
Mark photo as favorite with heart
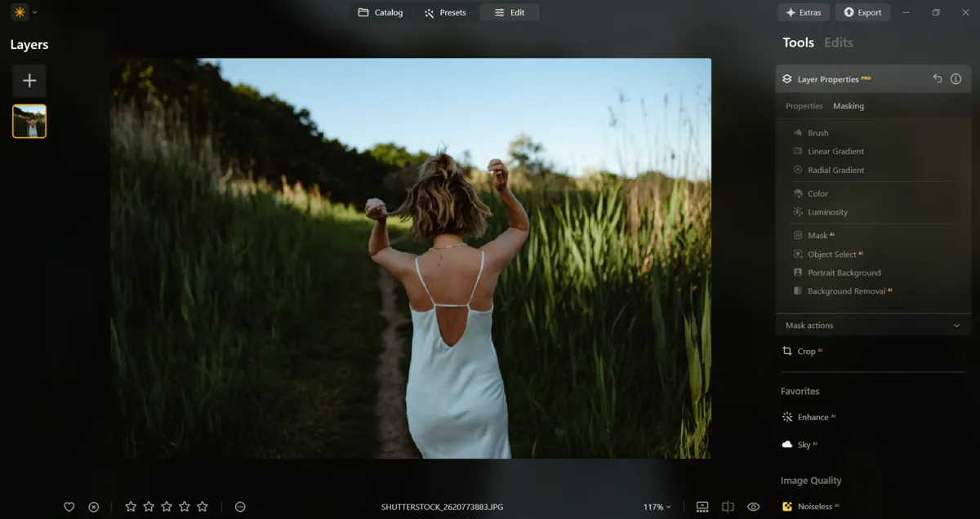point(69,507)
